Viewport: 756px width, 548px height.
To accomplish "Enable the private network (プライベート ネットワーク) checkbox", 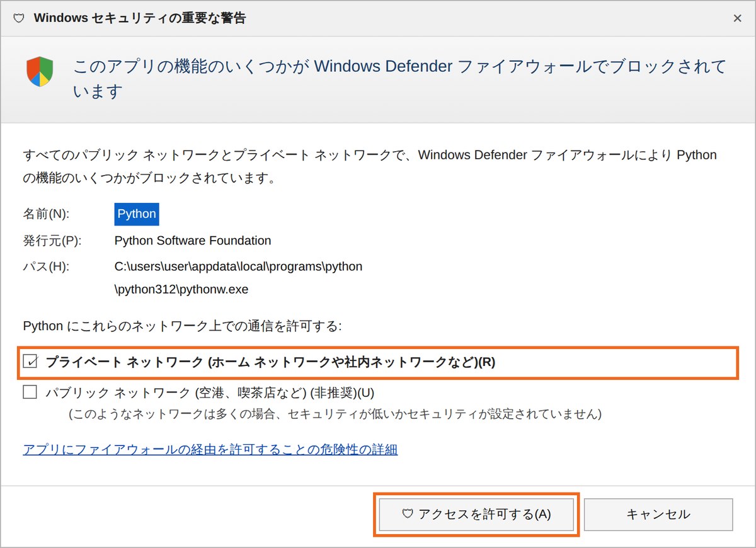I will coord(30,362).
